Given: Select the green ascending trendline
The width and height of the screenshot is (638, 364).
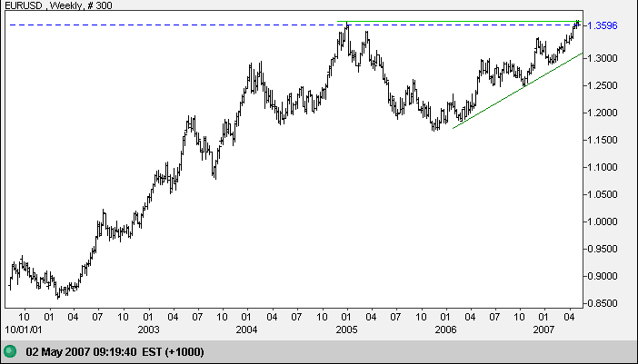Looking at the screenshot, I should tap(517, 91).
